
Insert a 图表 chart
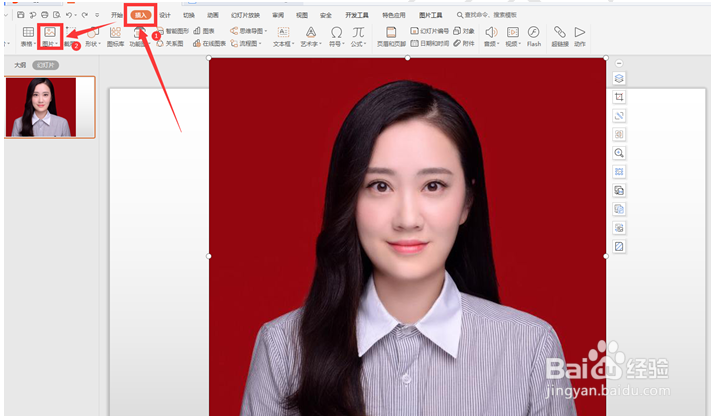[204, 31]
